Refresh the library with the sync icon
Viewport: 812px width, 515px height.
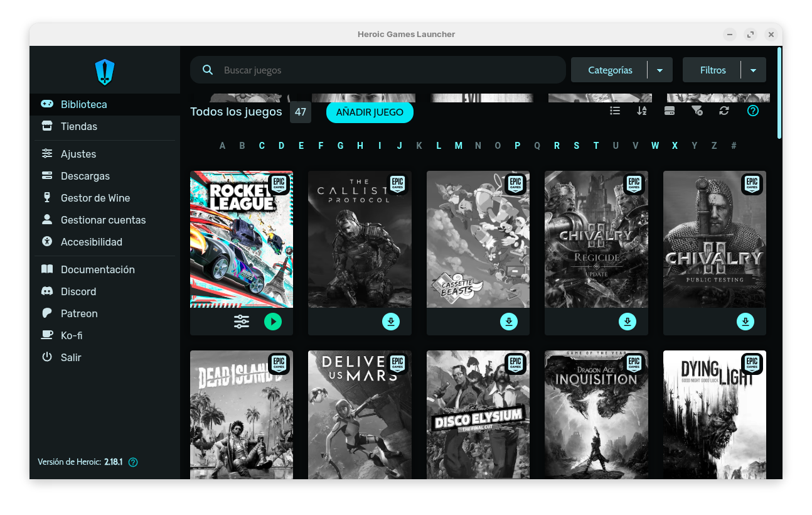(x=724, y=111)
